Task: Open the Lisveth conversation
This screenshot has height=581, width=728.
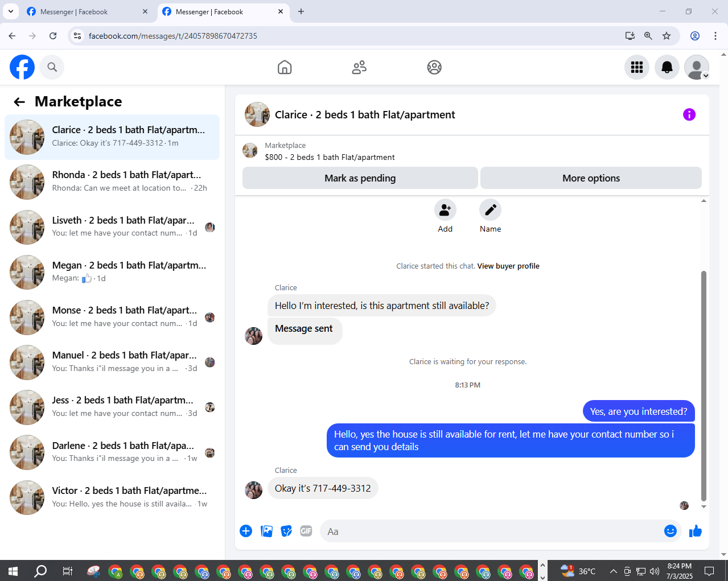Action: pyautogui.click(x=112, y=227)
